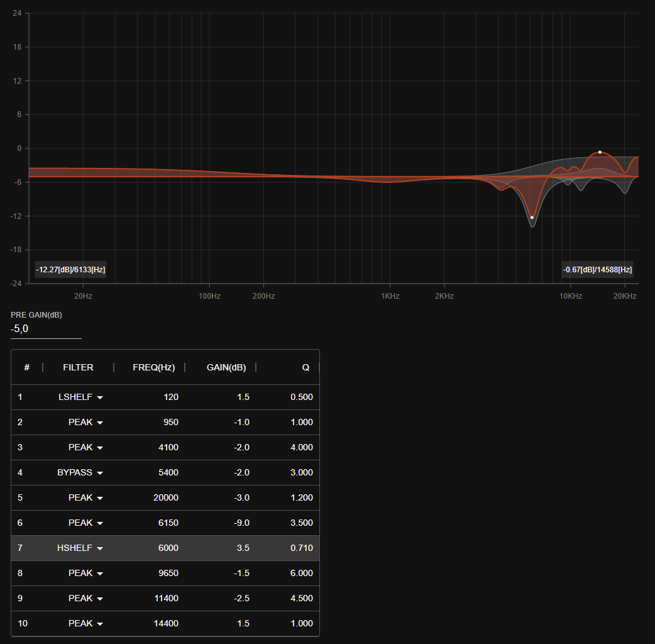Click the dropdown arrow beside PEAK on band 6

[x=99, y=523]
